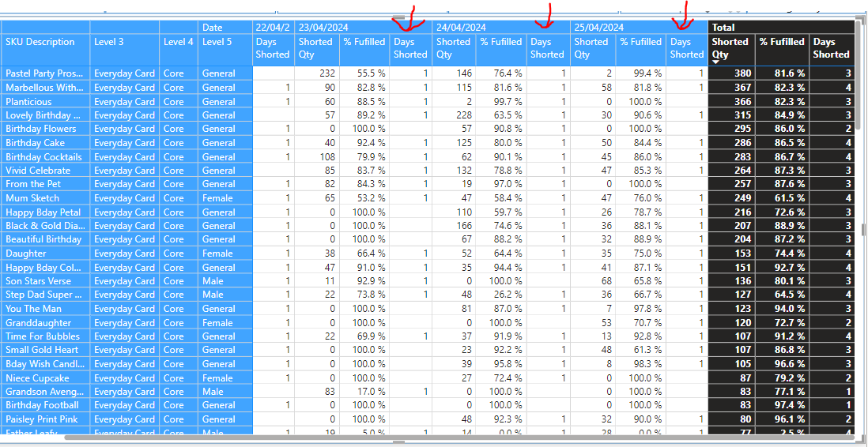Select the Happy Bday Col... SKU cell
The image size is (868, 447).
(43, 267)
